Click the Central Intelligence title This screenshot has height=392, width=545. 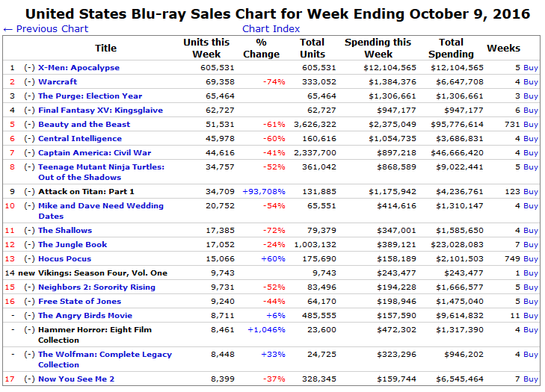[x=79, y=139]
